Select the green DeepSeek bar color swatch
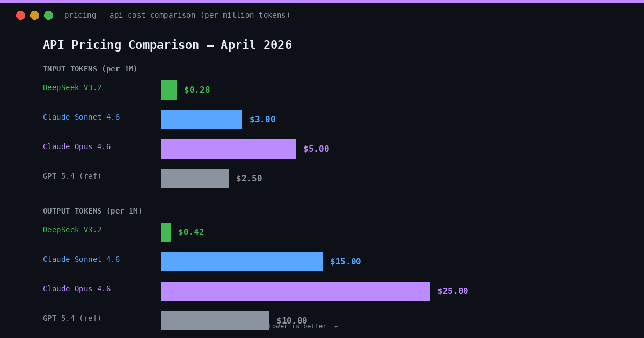This screenshot has width=644, height=338. [x=169, y=90]
